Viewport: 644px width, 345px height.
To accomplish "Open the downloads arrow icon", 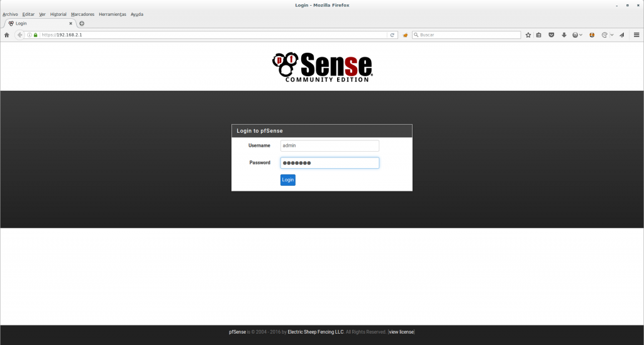I will [x=564, y=35].
